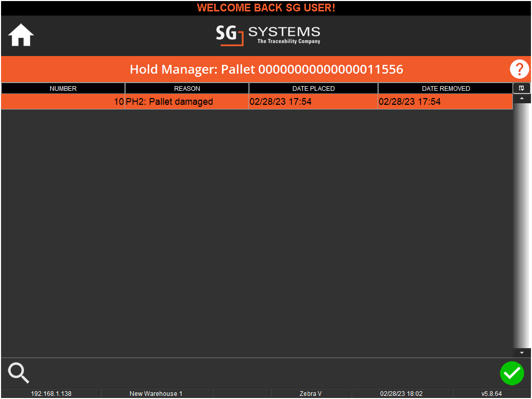This screenshot has height=399, width=532.
Task: Click the SG Systems logo
Action: click(268, 36)
